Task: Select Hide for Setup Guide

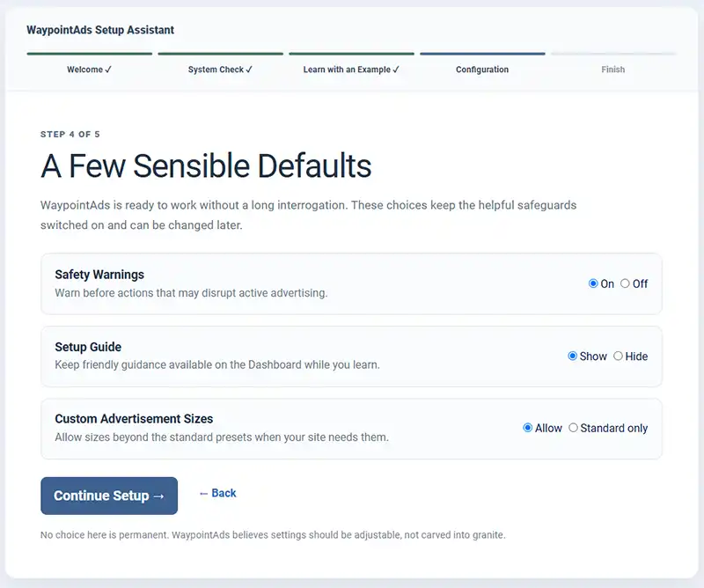Action: (618, 356)
